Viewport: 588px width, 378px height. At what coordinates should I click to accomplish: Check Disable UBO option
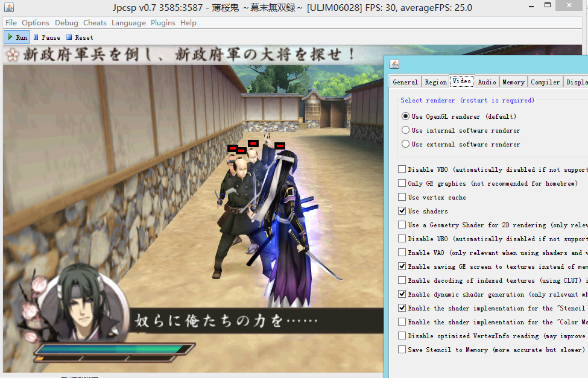[x=402, y=239]
